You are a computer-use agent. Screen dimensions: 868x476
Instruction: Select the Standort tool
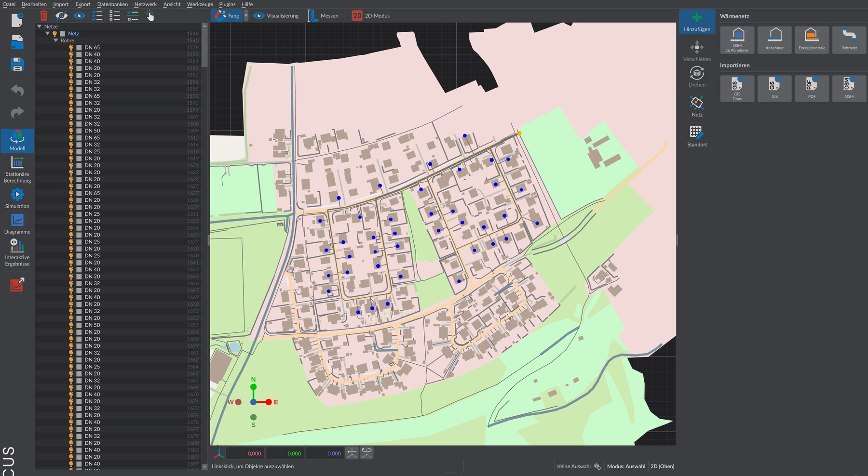(697, 136)
